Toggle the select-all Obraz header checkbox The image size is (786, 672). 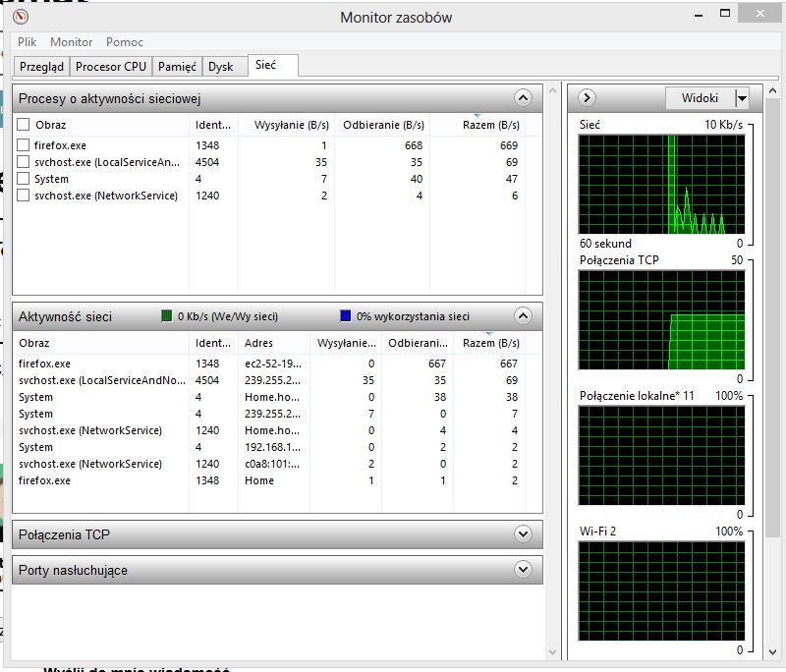pos(24,125)
